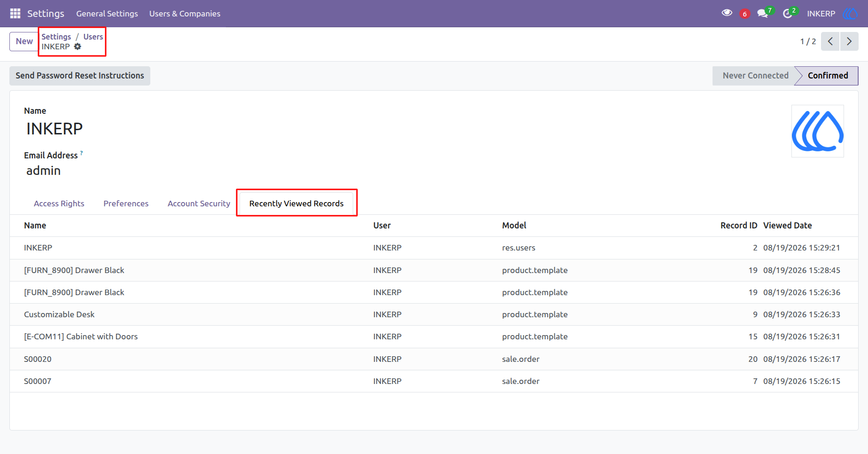Select the Recently Viewed Records tab
This screenshot has height=454, width=868.
[296, 204]
